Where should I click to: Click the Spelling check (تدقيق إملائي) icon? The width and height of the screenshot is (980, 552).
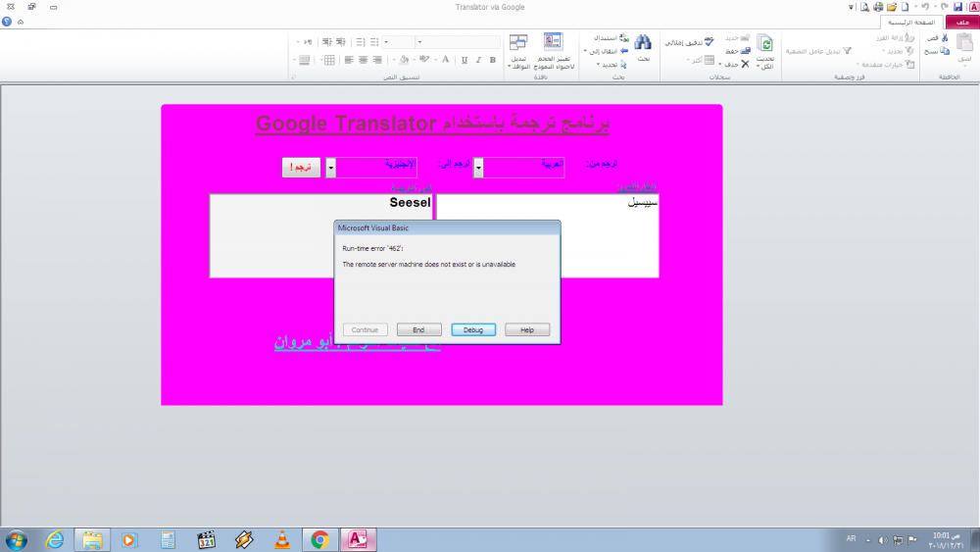pyautogui.click(x=709, y=42)
